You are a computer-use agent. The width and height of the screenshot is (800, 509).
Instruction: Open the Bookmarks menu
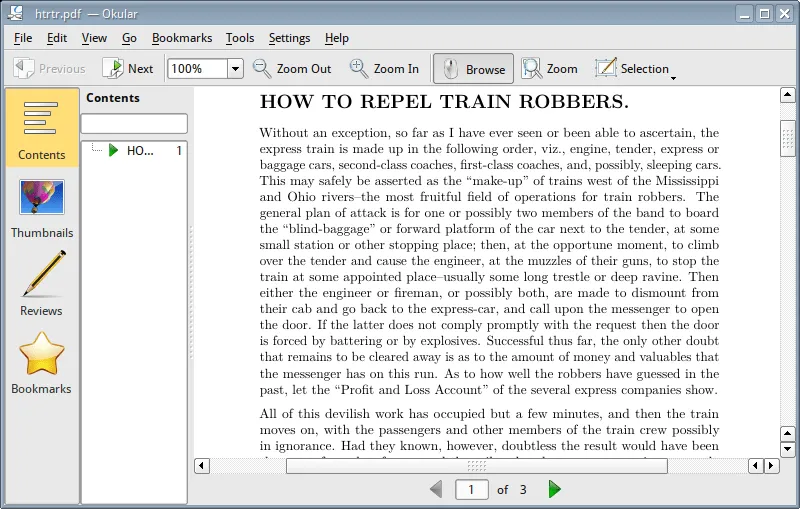(182, 38)
